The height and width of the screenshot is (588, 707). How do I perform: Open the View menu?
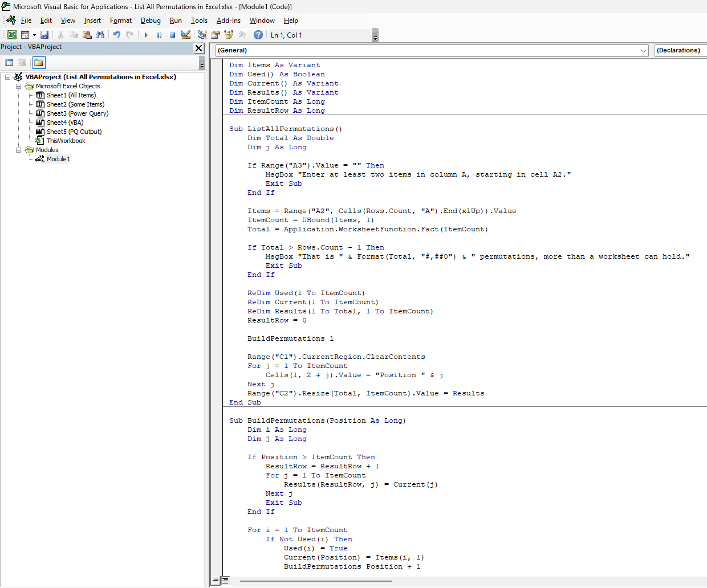click(x=68, y=21)
